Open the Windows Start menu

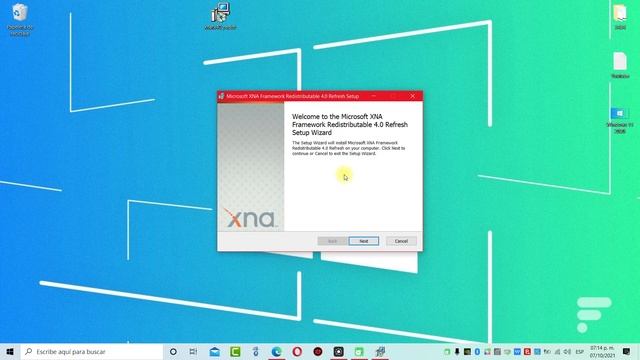[x=10, y=351]
